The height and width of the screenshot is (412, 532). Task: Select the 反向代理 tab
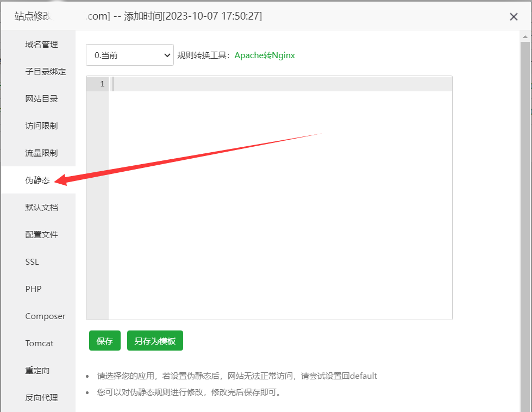[41, 397]
